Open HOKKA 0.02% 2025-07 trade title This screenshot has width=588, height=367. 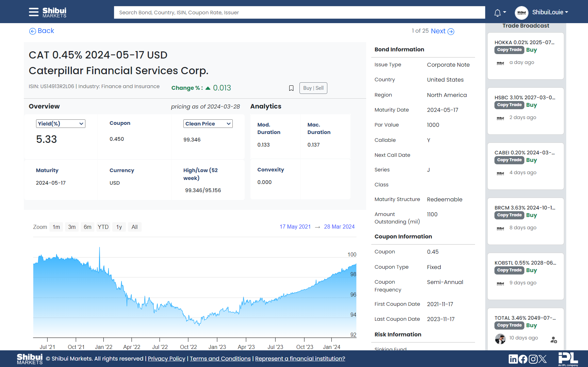[524, 43]
